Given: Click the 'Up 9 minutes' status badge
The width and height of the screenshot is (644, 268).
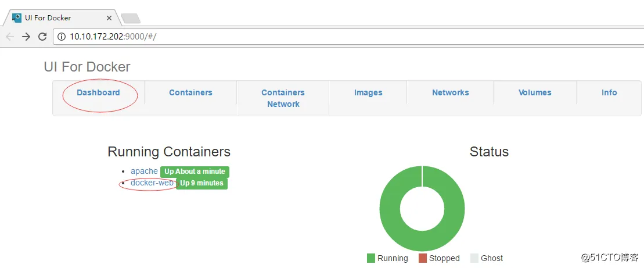Looking at the screenshot, I should point(202,183).
